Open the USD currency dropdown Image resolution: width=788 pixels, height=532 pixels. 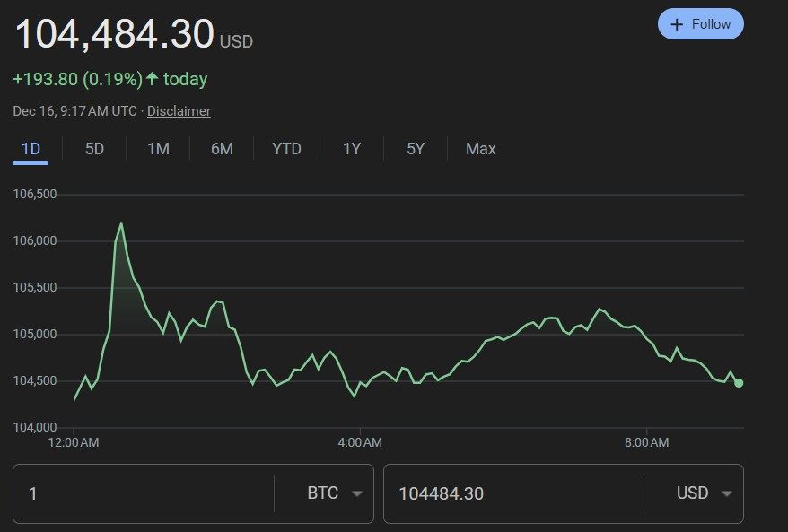[x=704, y=493]
